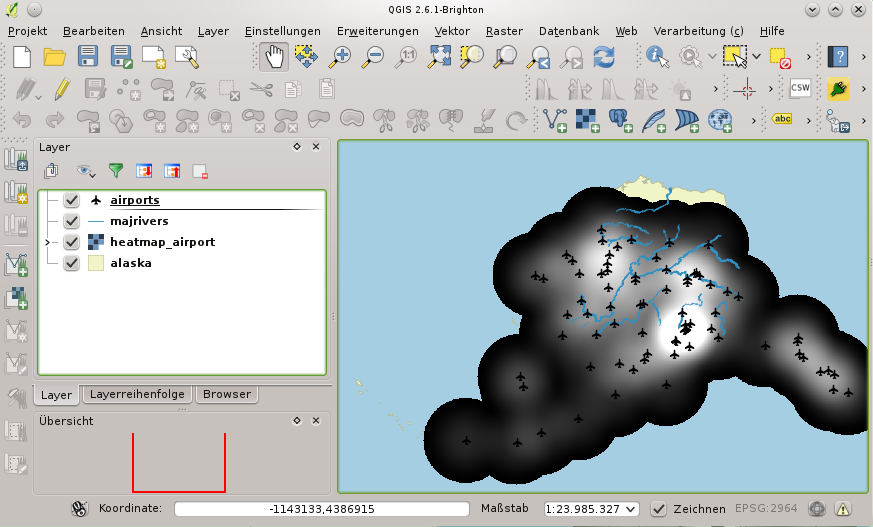Click the alaska layer color swatch
The height and width of the screenshot is (527, 873).
(x=96, y=263)
